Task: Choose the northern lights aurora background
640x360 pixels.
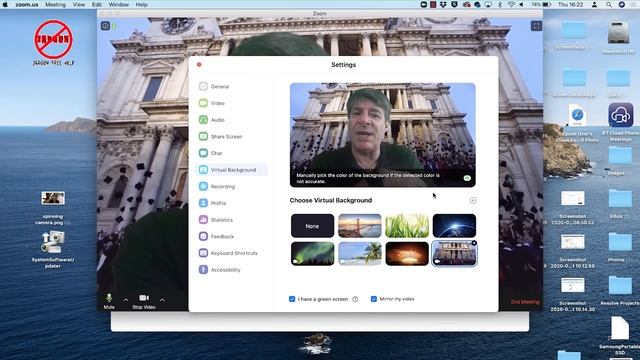Action: (x=312, y=253)
